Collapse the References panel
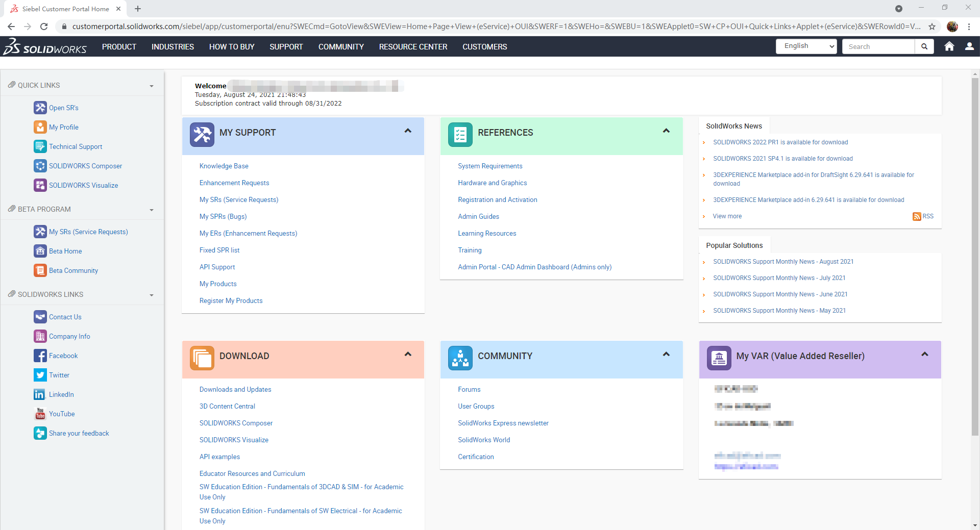Viewport: 980px width, 530px height. [666, 131]
